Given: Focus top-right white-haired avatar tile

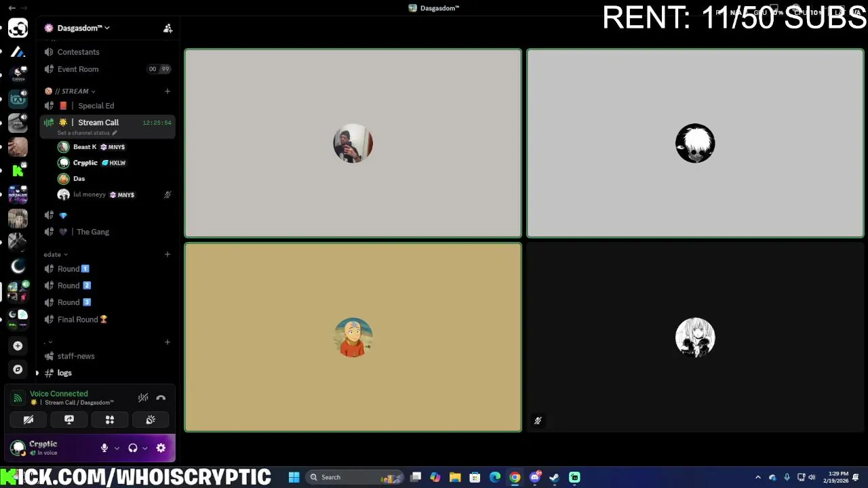Looking at the screenshot, I should [695, 144].
